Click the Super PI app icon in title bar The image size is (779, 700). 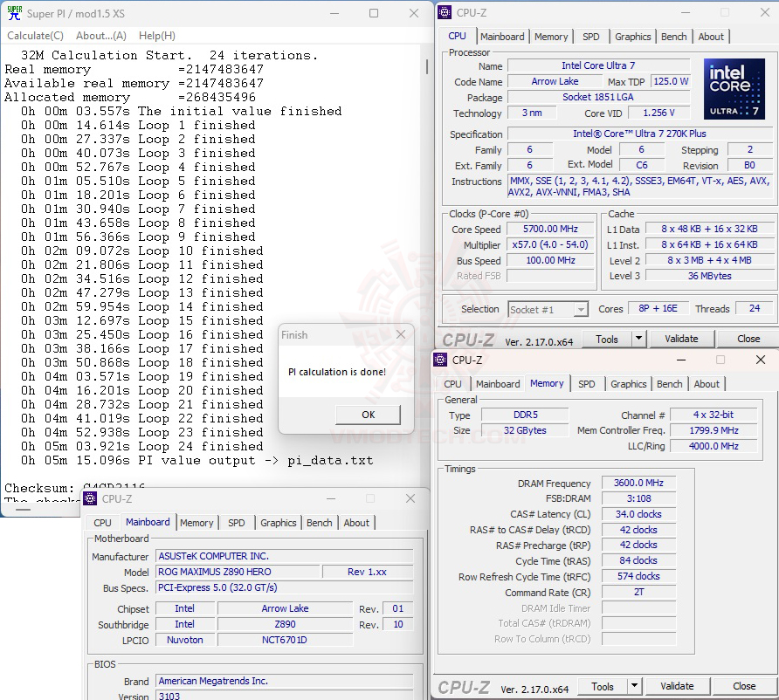pos(14,13)
